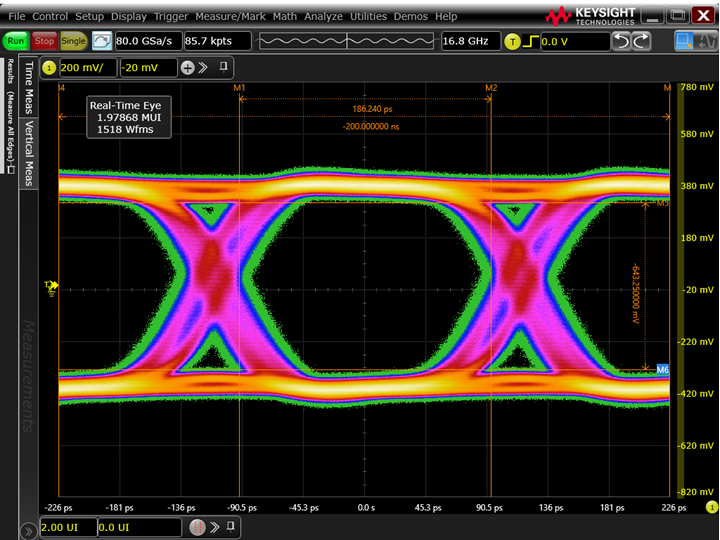
Task: Expand the horizontal toolbar double chevron
Action: pyautogui.click(x=215, y=527)
